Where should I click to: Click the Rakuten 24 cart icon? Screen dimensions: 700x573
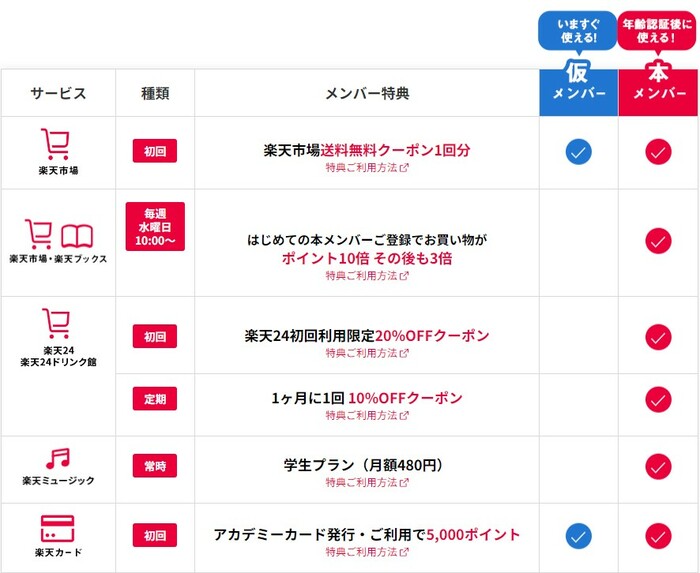pyautogui.click(x=57, y=324)
